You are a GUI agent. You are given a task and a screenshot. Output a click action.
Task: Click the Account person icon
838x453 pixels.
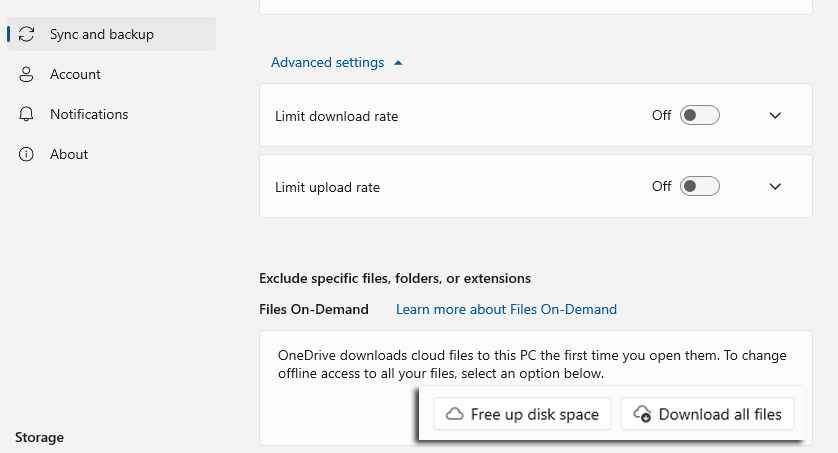click(x=27, y=74)
